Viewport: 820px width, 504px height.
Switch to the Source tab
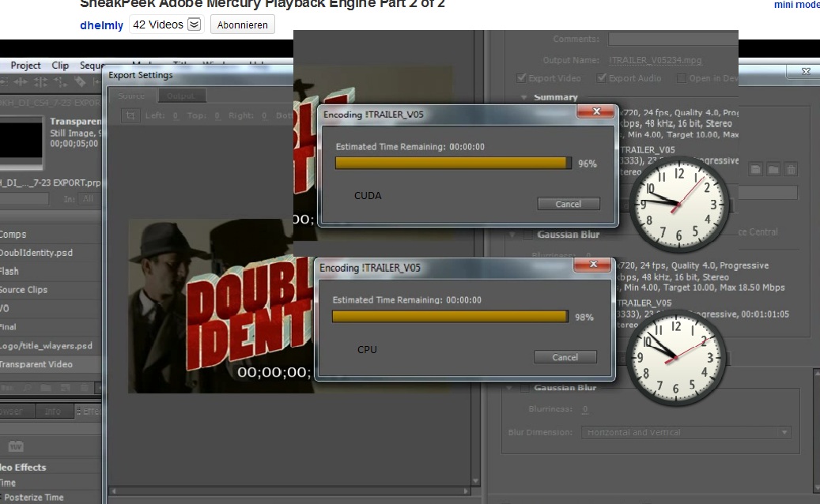pos(131,96)
